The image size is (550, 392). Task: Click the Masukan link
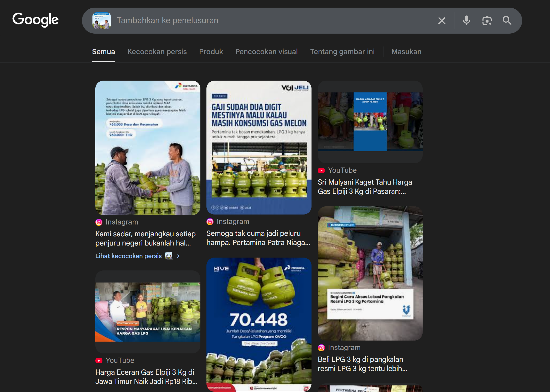[x=406, y=52]
